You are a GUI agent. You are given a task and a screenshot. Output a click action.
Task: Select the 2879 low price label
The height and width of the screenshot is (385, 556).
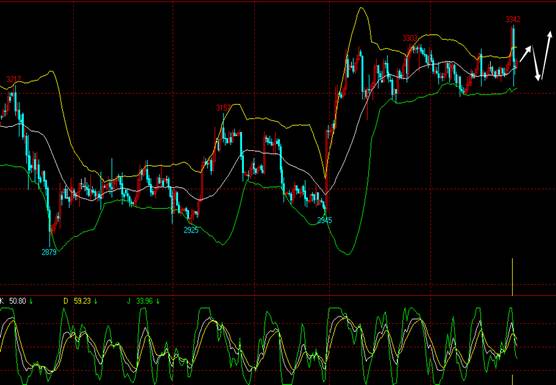click(x=49, y=252)
